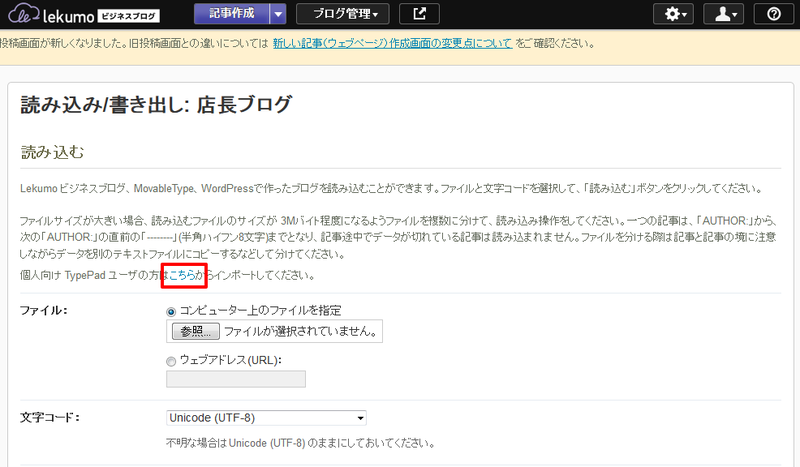Click the ファイル: label
800x467 pixels.
43,310
